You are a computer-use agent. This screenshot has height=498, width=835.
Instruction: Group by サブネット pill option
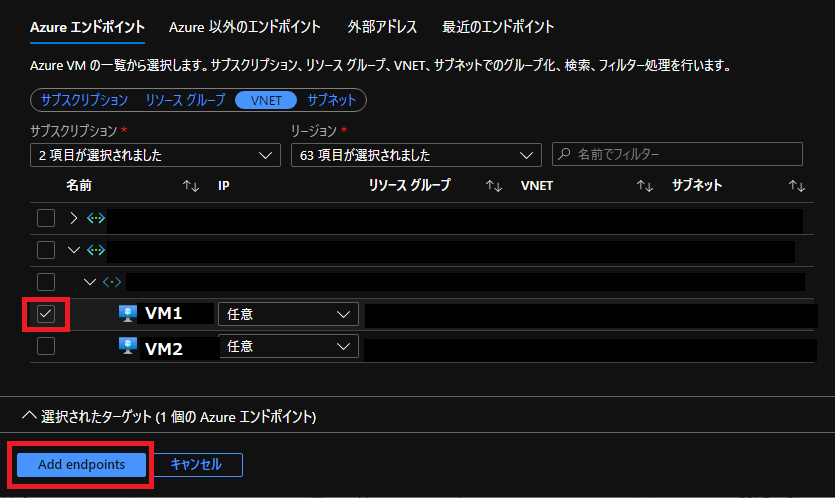331,100
